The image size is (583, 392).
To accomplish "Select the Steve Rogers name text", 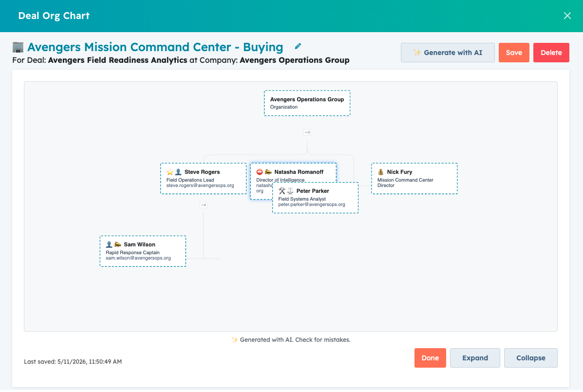I will (x=202, y=172).
